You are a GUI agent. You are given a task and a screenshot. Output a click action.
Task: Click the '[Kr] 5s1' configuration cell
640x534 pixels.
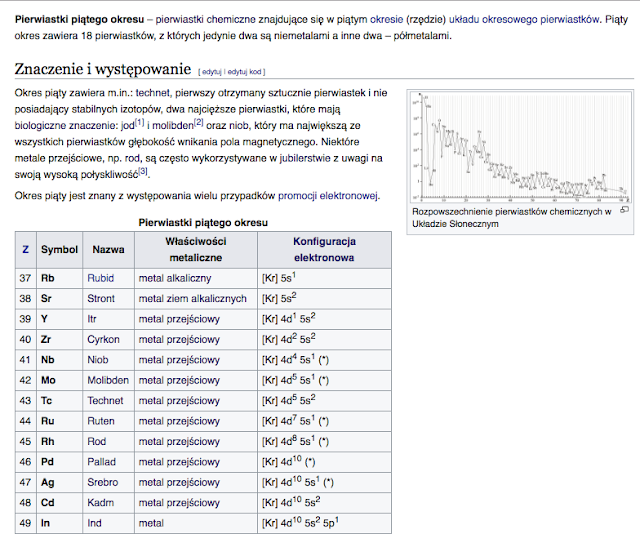pyautogui.click(x=324, y=278)
